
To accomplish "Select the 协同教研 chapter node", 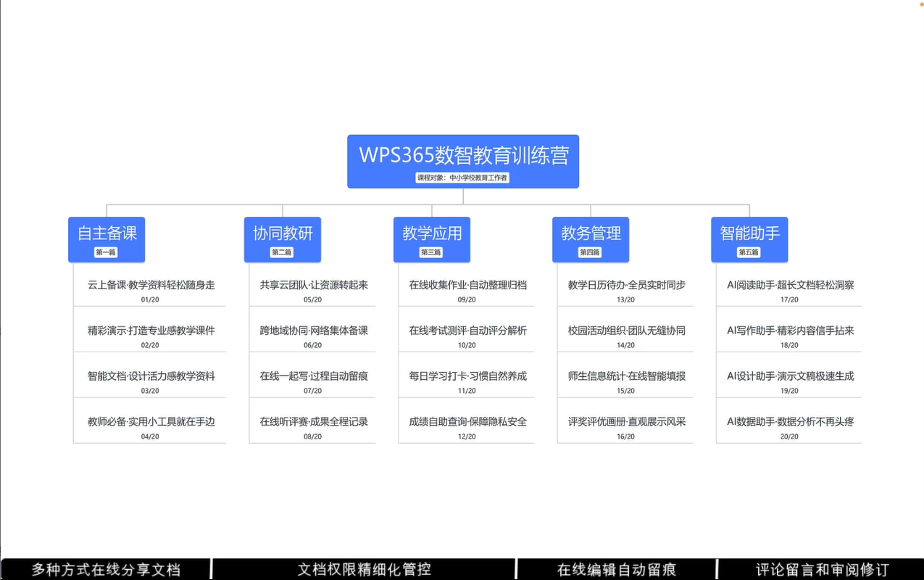I will [x=283, y=239].
